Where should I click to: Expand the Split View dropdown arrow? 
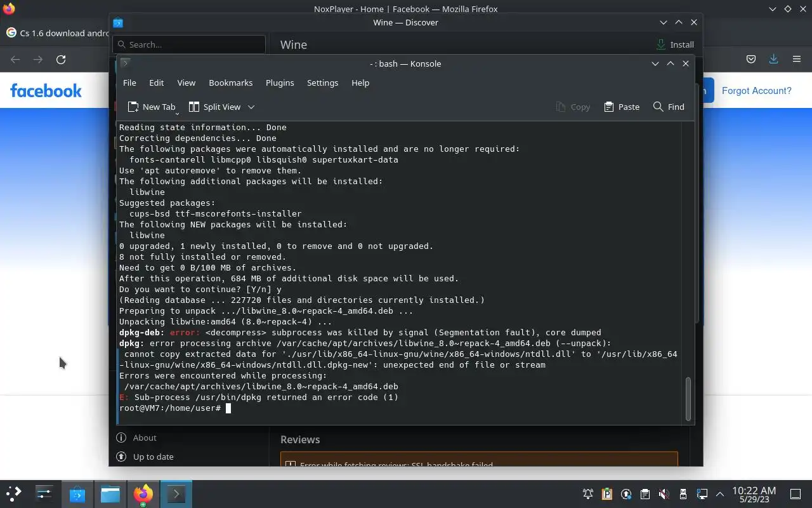pos(251,107)
